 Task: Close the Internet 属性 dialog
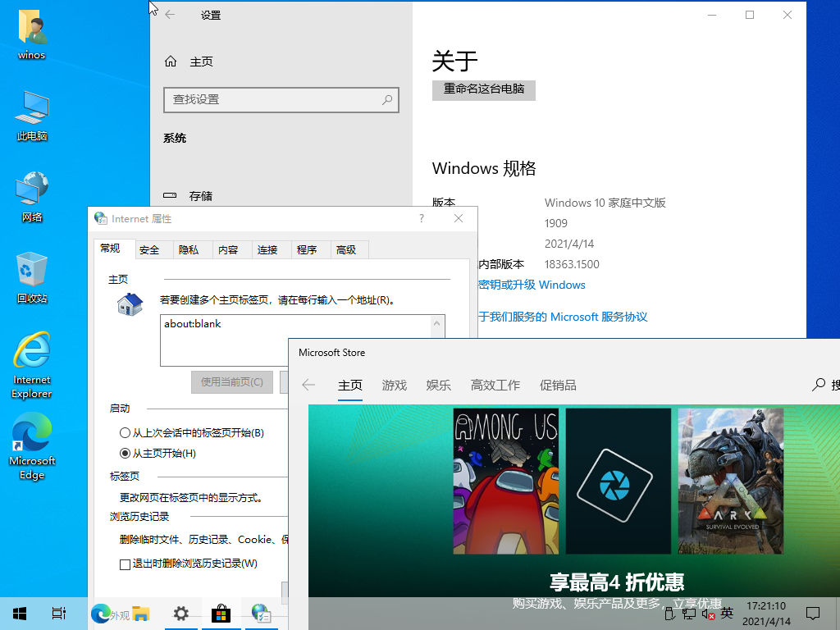point(459,218)
